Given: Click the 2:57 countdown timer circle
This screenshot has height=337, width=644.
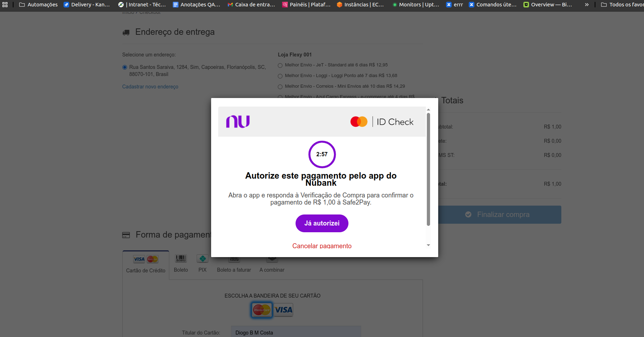Looking at the screenshot, I should coord(322,154).
